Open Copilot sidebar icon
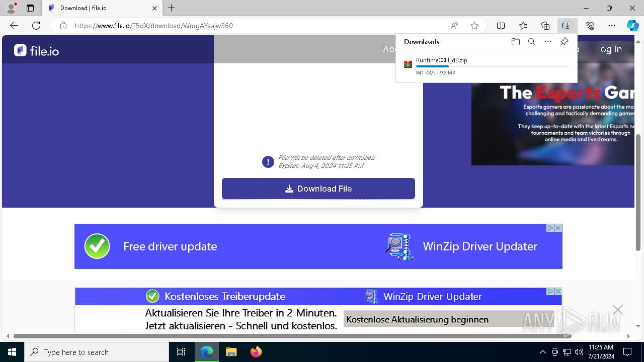 [632, 26]
